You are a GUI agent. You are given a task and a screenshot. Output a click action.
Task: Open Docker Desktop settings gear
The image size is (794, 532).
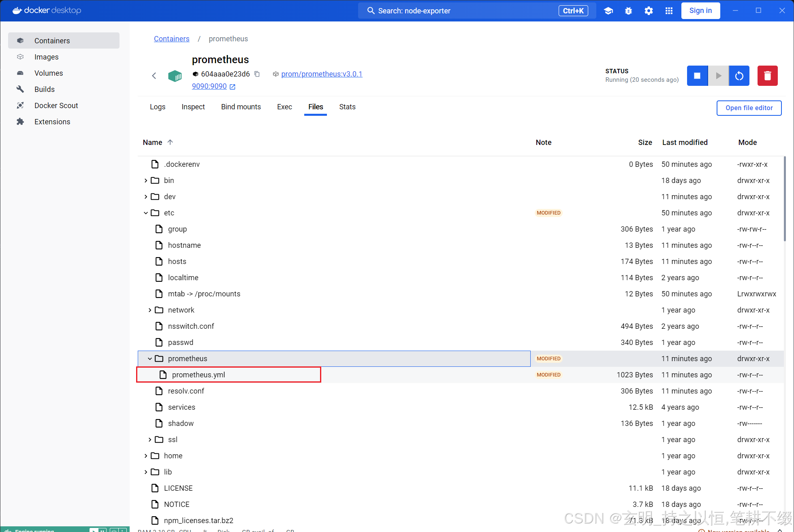pyautogui.click(x=649, y=11)
